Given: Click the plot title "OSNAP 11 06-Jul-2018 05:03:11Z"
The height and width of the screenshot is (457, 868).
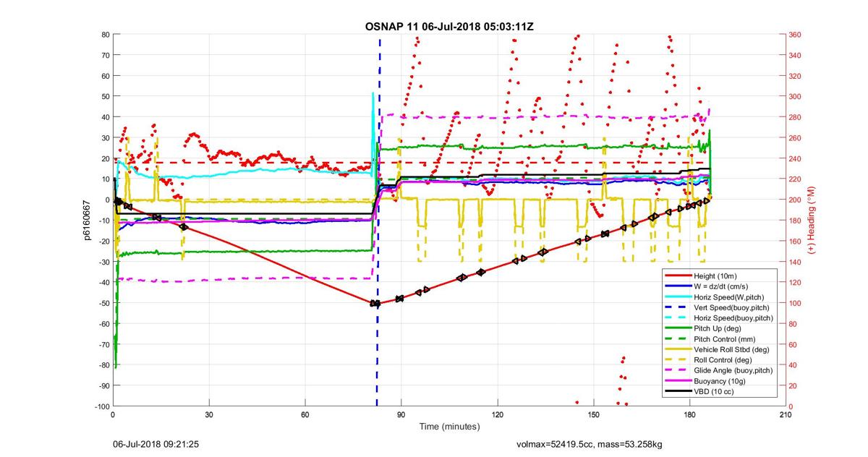Looking at the screenshot, I should (449, 25).
